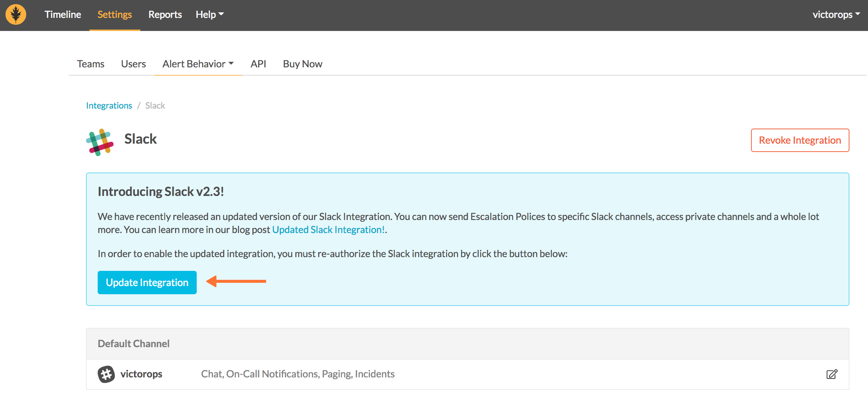868x418 pixels.
Task: Switch to the Teams tab
Action: point(91,64)
